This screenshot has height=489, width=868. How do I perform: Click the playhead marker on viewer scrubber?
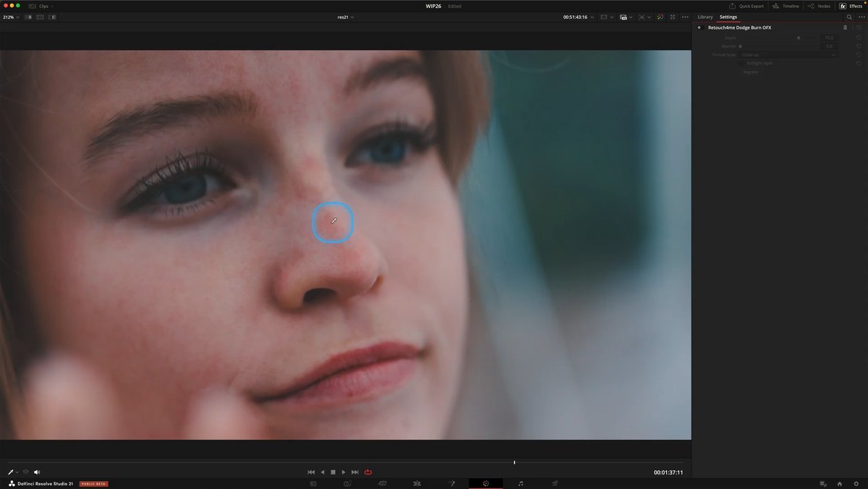tap(514, 462)
